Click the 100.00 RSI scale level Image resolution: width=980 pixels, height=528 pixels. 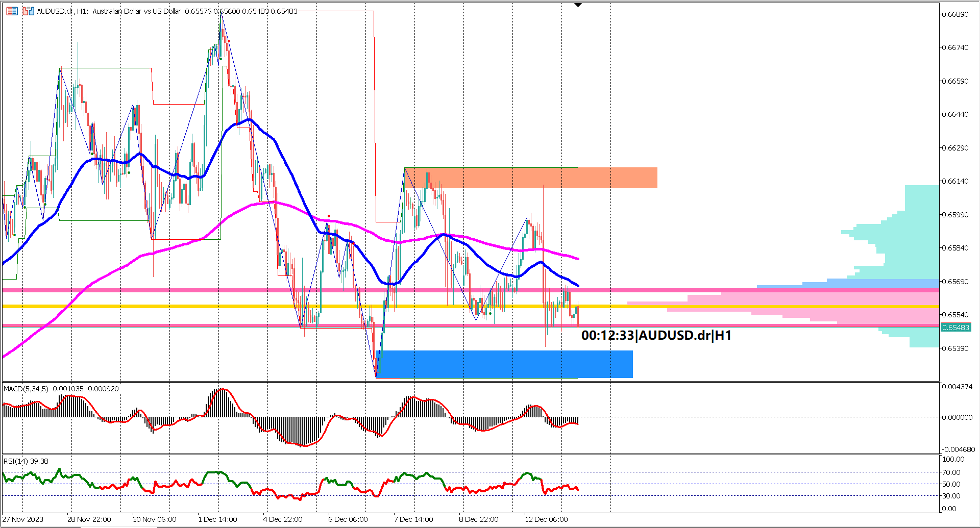click(953, 459)
